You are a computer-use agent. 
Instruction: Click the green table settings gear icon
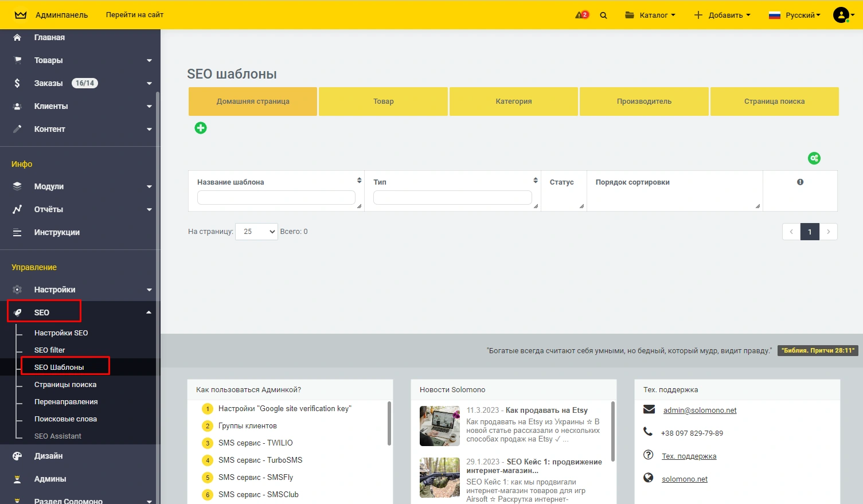[x=814, y=158]
